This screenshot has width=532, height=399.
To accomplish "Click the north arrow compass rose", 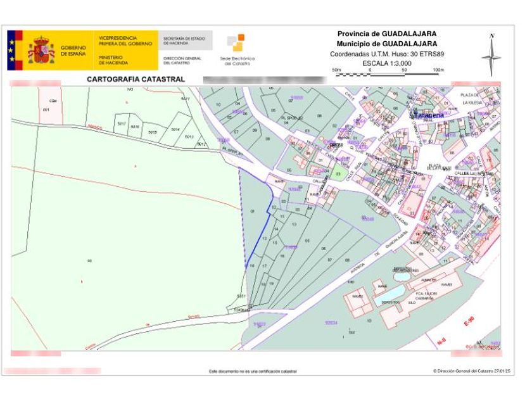I will coord(491,55).
